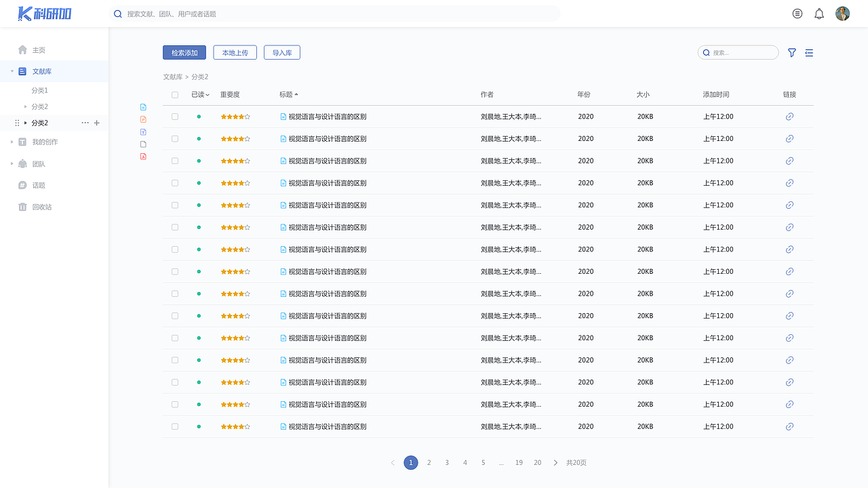868x488 pixels.
Task: Check the first row's checkbox
Action: [175, 117]
